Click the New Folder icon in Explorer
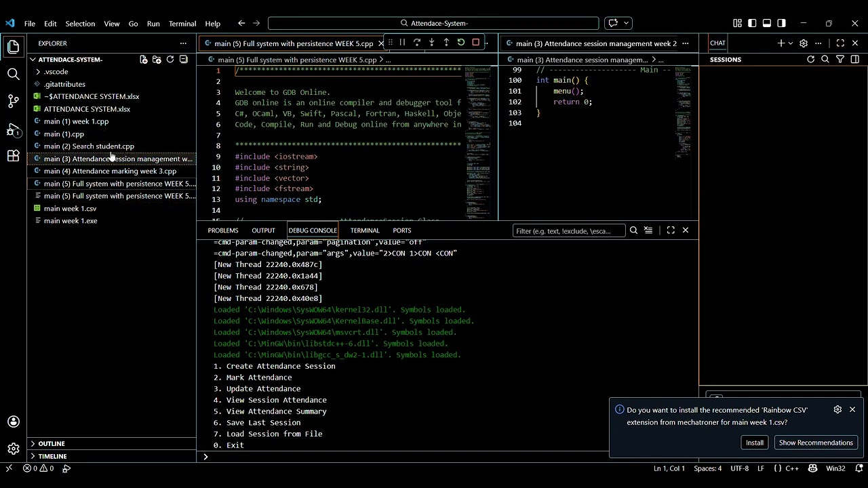The height and width of the screenshot is (488, 868). click(x=157, y=60)
